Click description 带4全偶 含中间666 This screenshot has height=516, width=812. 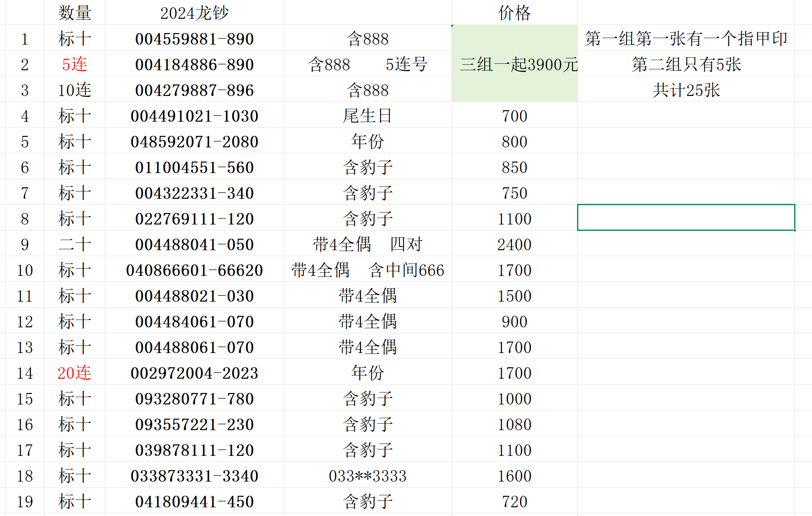point(368,270)
